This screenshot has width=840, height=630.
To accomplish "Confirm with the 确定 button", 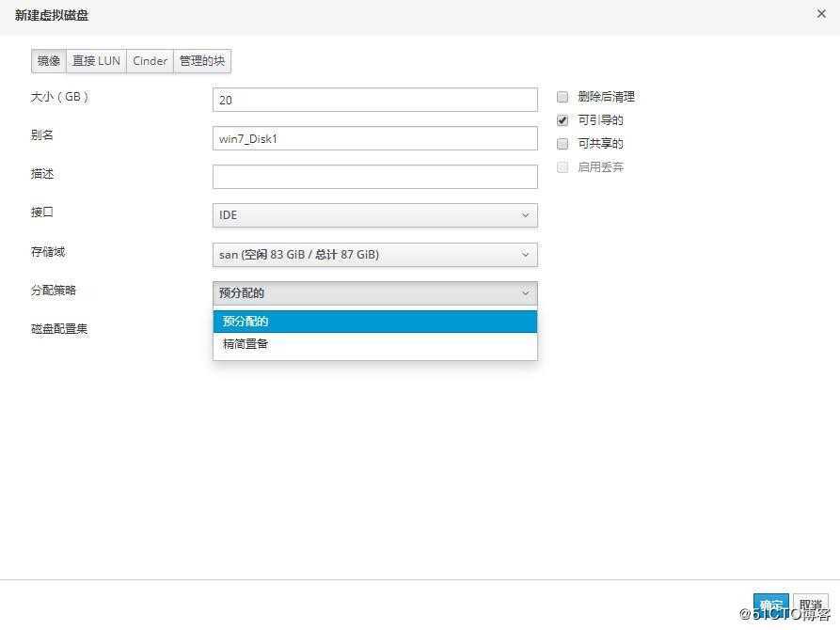I will (x=771, y=606).
